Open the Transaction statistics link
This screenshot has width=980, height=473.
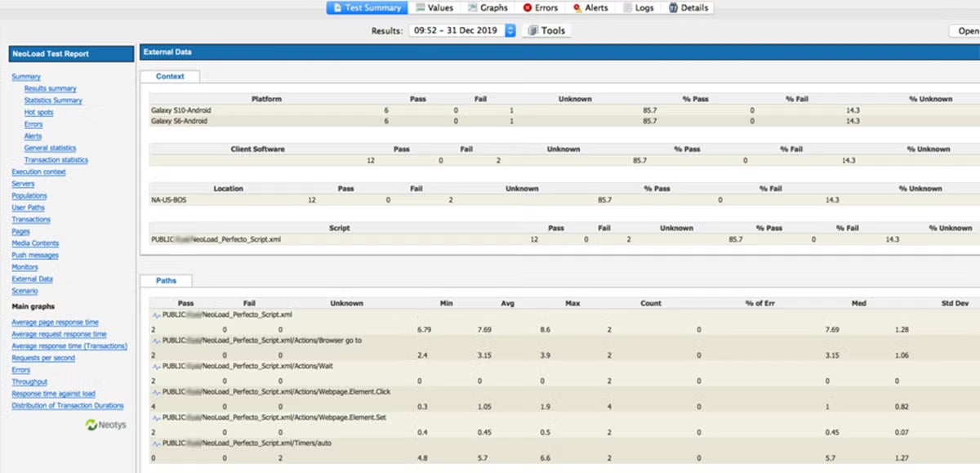pos(56,160)
